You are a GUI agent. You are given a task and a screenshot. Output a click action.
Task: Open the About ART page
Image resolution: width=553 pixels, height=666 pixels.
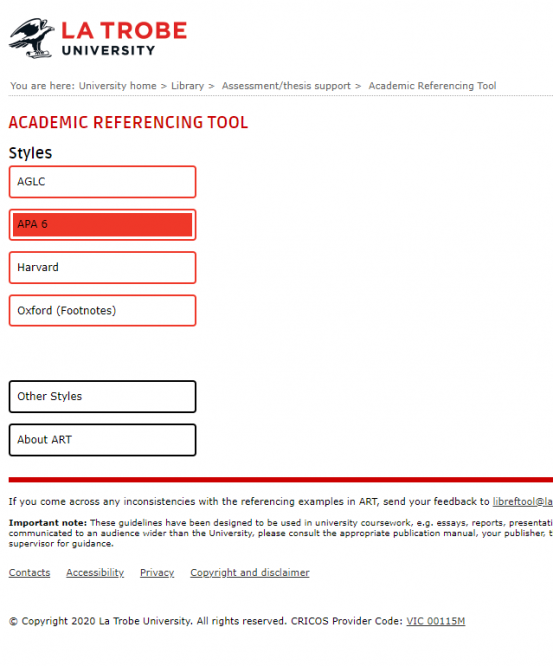pos(102,440)
